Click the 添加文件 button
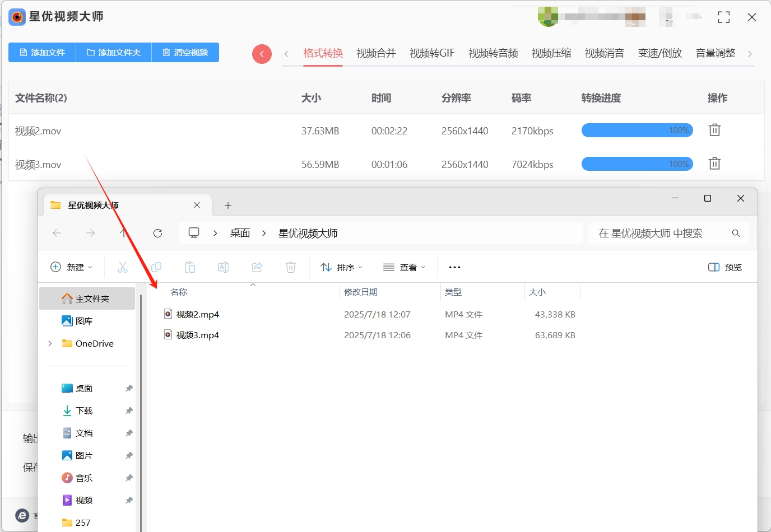 coord(42,53)
